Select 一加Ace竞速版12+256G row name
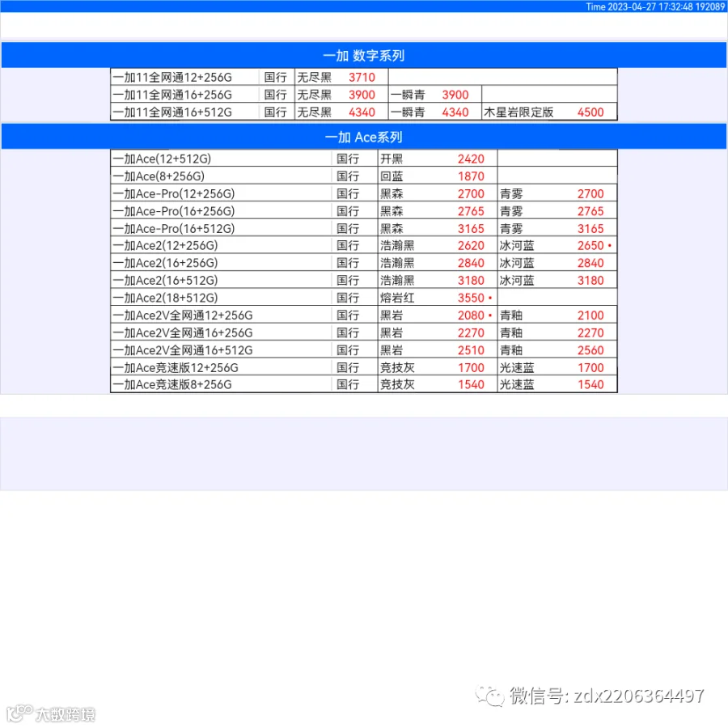The height and width of the screenshot is (728, 728). pyautogui.click(x=176, y=368)
